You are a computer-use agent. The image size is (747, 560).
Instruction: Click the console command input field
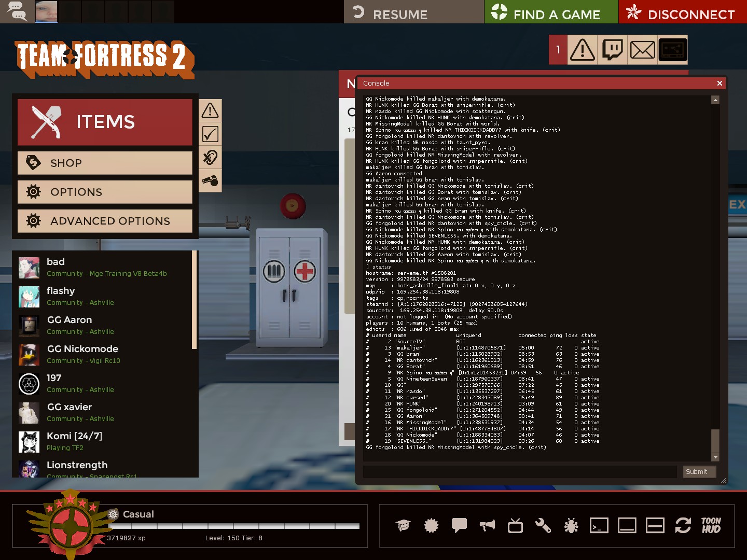tap(519, 472)
